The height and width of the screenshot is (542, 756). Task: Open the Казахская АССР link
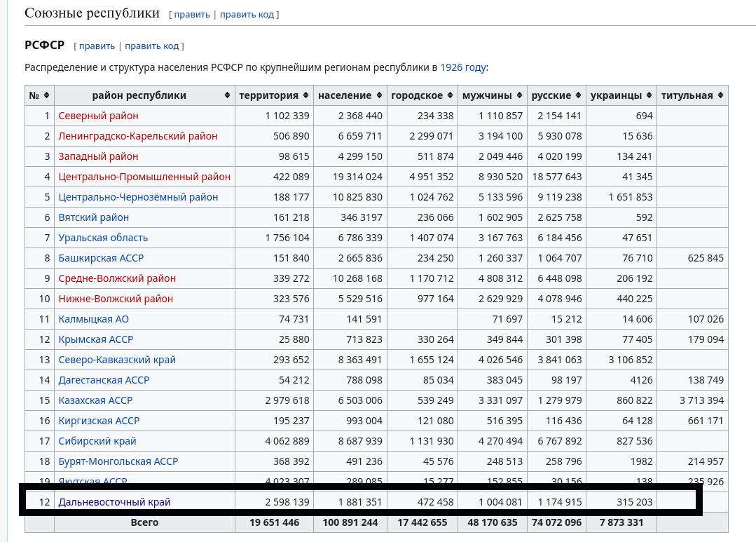tap(95, 400)
